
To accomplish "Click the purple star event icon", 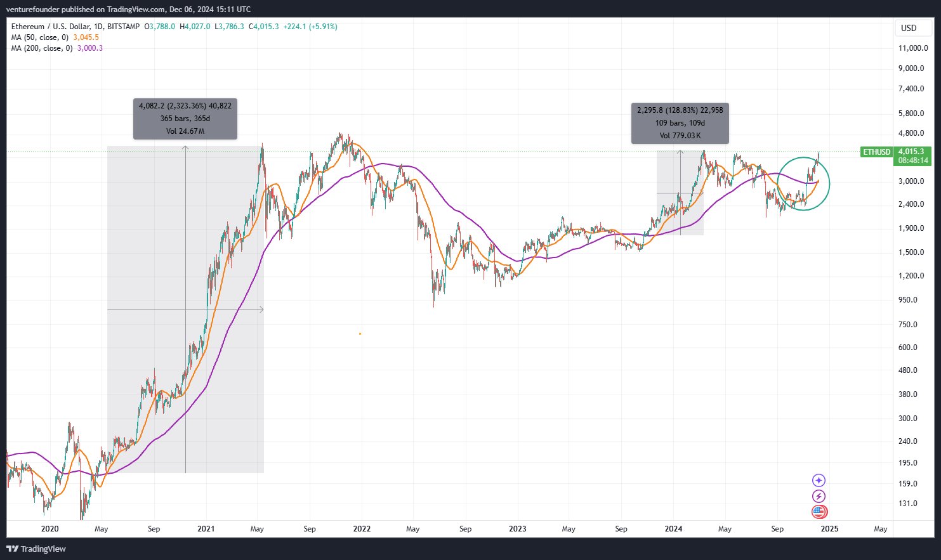I will tap(819, 481).
